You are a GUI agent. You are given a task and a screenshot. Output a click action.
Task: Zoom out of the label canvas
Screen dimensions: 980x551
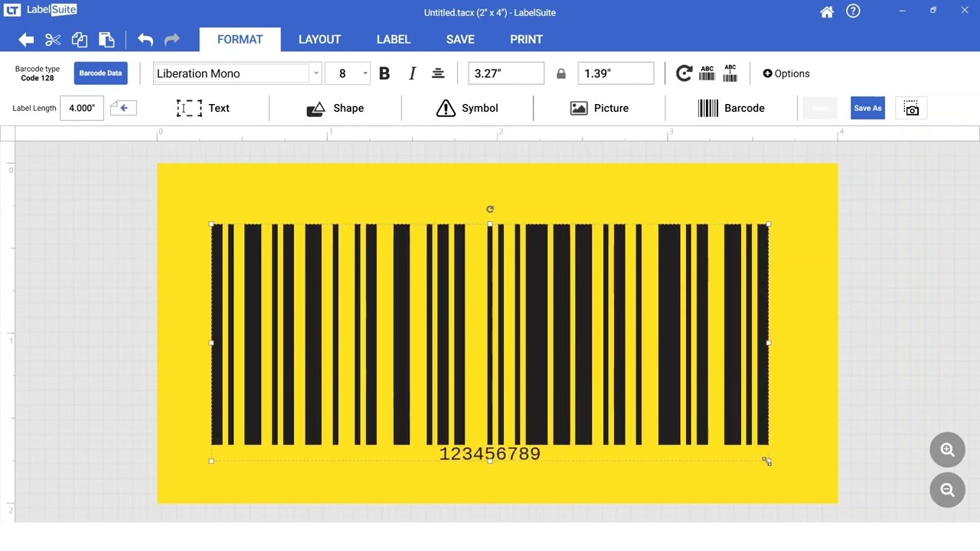click(x=947, y=491)
